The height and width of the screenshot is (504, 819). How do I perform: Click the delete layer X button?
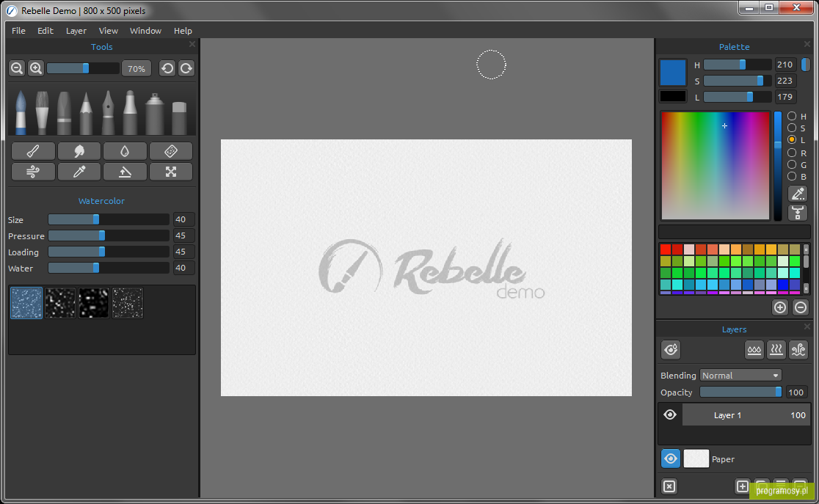(669, 486)
